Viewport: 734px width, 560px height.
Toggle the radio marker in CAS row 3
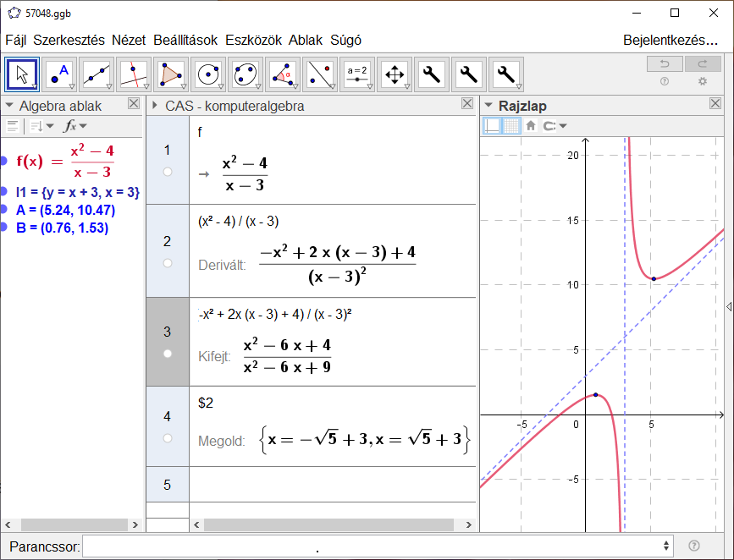click(x=168, y=353)
